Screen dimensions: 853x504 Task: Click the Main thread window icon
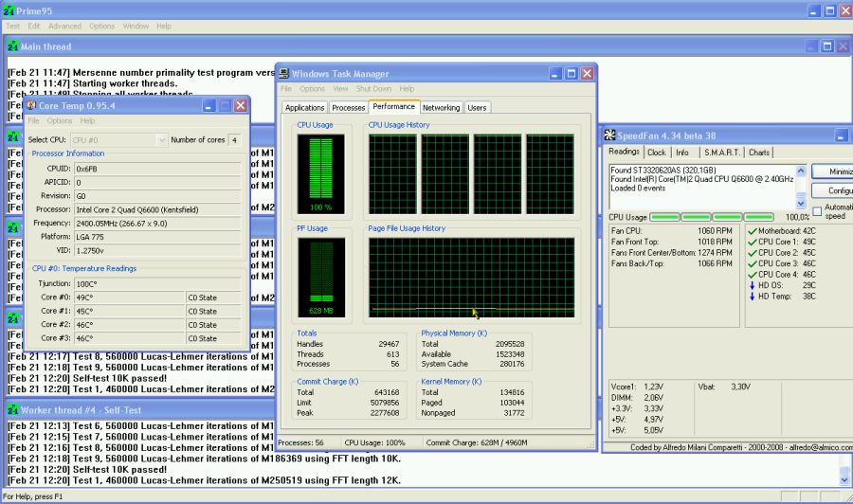pyautogui.click(x=12, y=46)
